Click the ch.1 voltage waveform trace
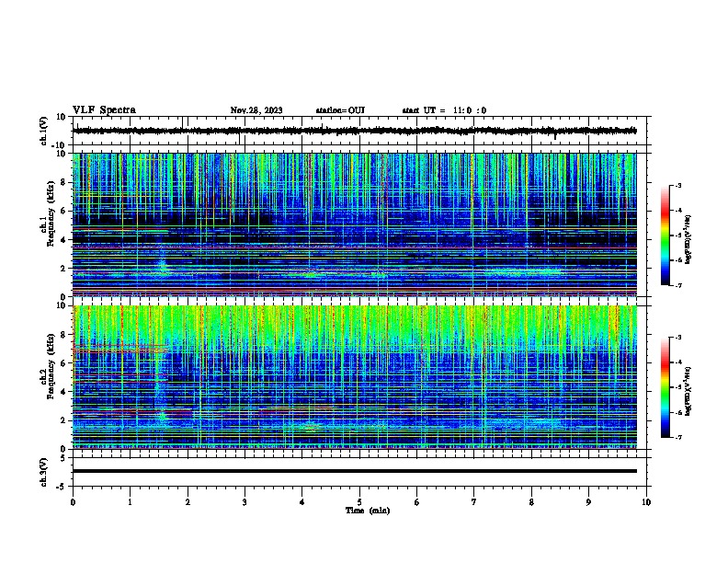 click(x=354, y=131)
